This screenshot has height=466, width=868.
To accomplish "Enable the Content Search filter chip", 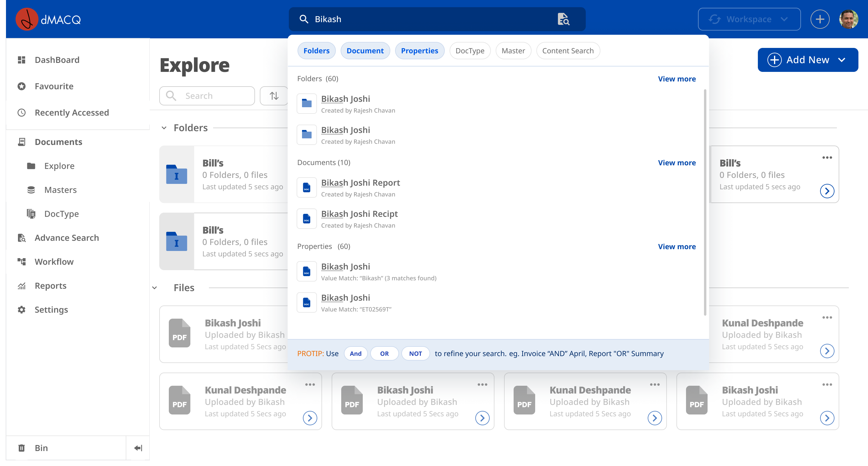I will (x=567, y=51).
